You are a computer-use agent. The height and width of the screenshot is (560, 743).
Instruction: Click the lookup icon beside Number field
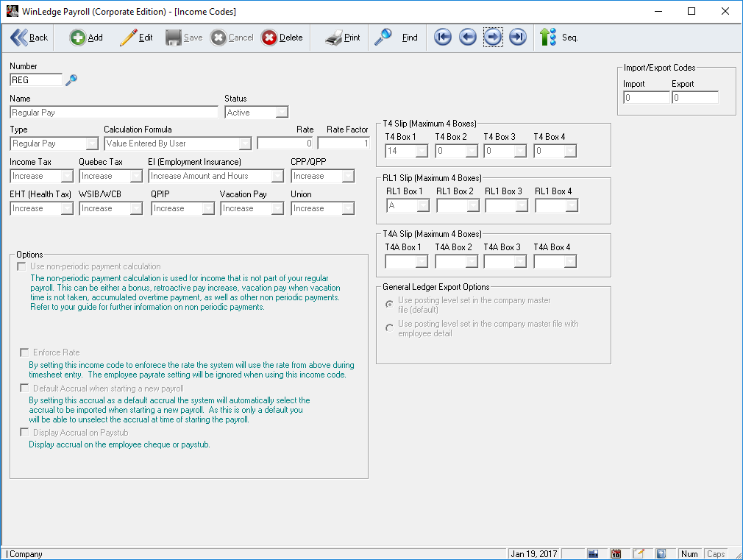[71, 80]
